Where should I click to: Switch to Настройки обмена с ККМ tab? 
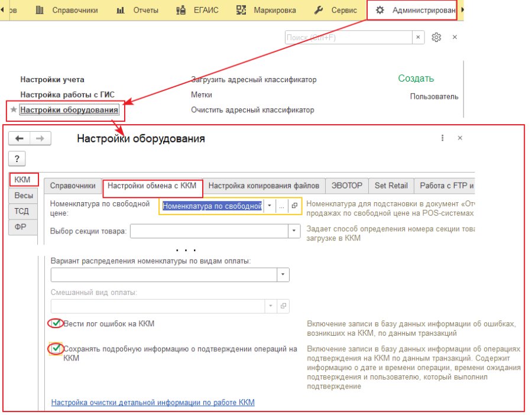[x=152, y=186]
